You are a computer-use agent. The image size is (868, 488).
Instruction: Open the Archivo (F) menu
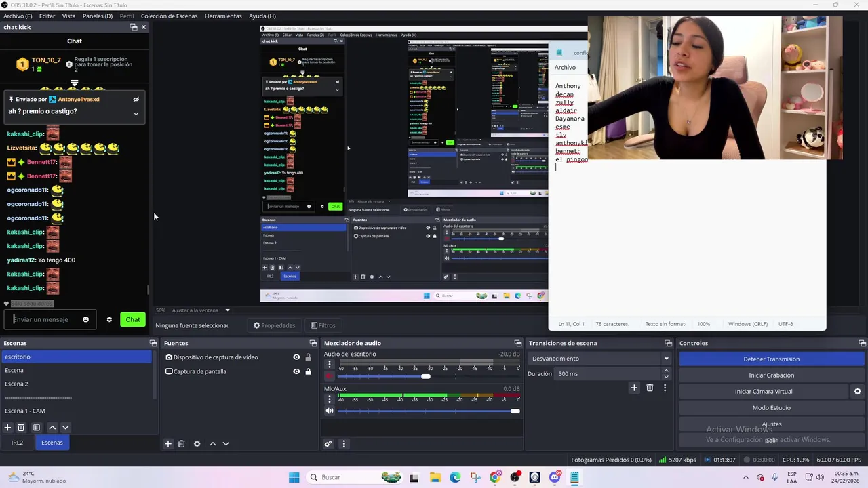[18, 16]
